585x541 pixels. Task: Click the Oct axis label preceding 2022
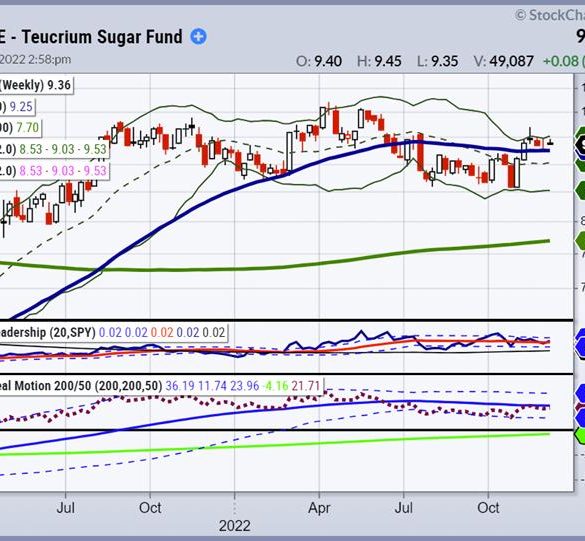point(150,507)
